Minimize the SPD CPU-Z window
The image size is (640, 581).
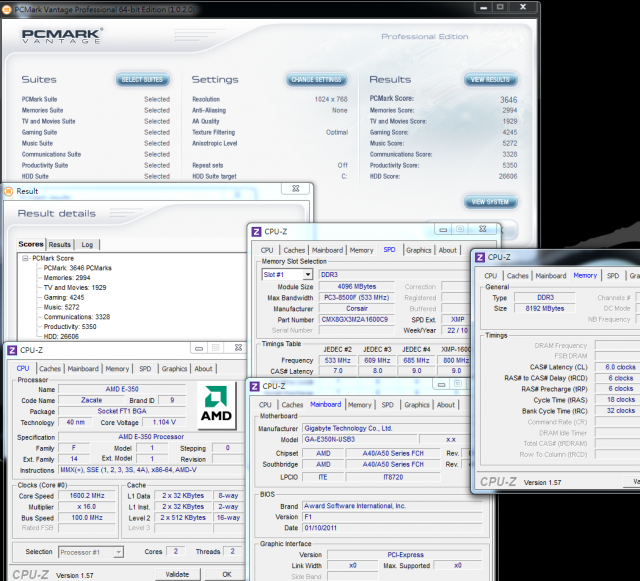click(x=443, y=229)
